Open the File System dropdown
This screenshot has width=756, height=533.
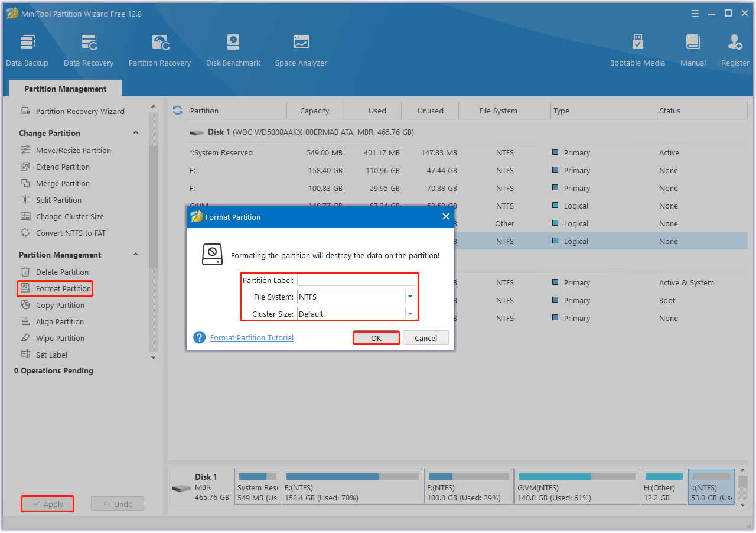coord(410,297)
